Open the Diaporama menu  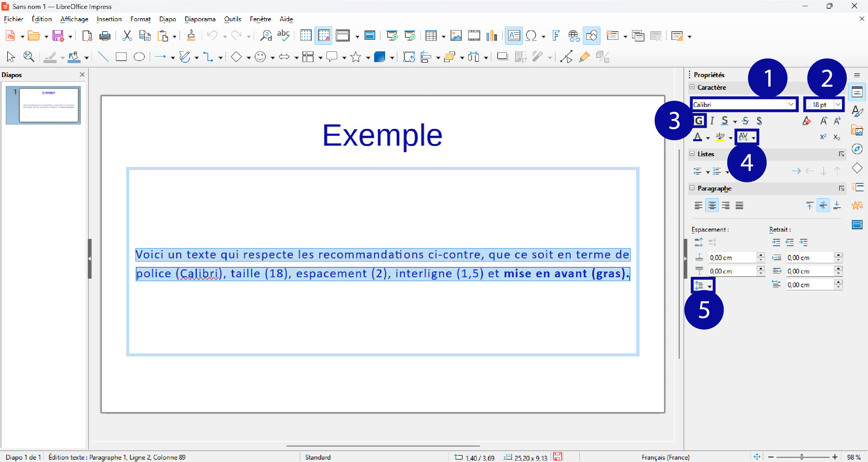[200, 19]
